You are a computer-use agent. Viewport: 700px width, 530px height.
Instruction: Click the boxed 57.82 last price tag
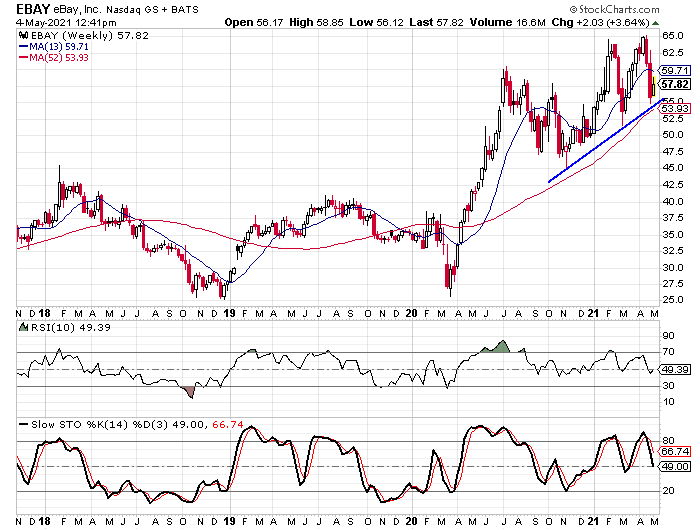pyautogui.click(x=675, y=84)
